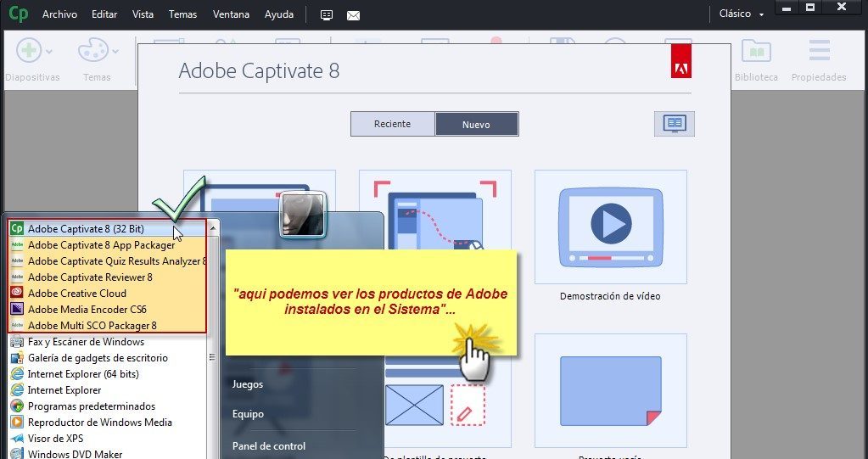Expand the Diapositivas dropdown arrow
The image size is (868, 459).
48,52
